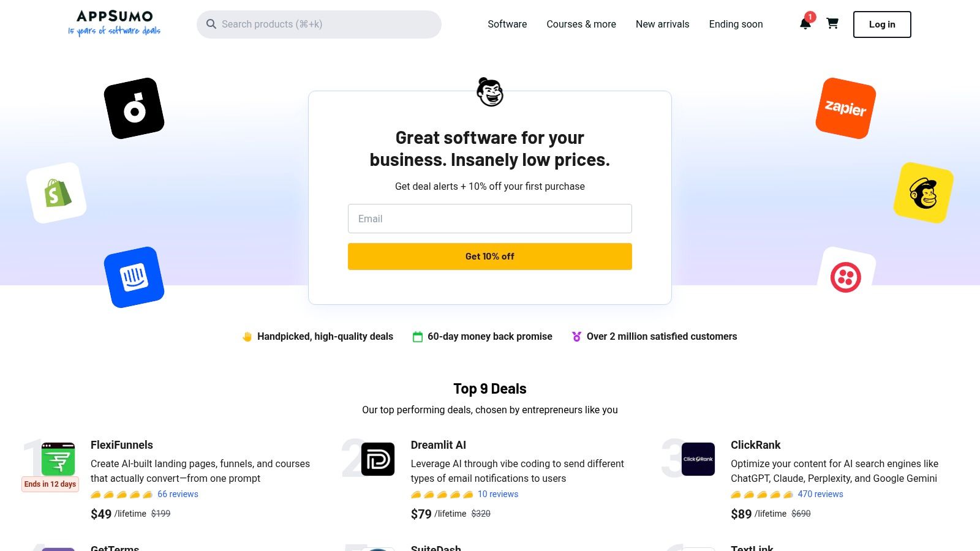
Task: Click the Intercom app icon
Action: [134, 277]
